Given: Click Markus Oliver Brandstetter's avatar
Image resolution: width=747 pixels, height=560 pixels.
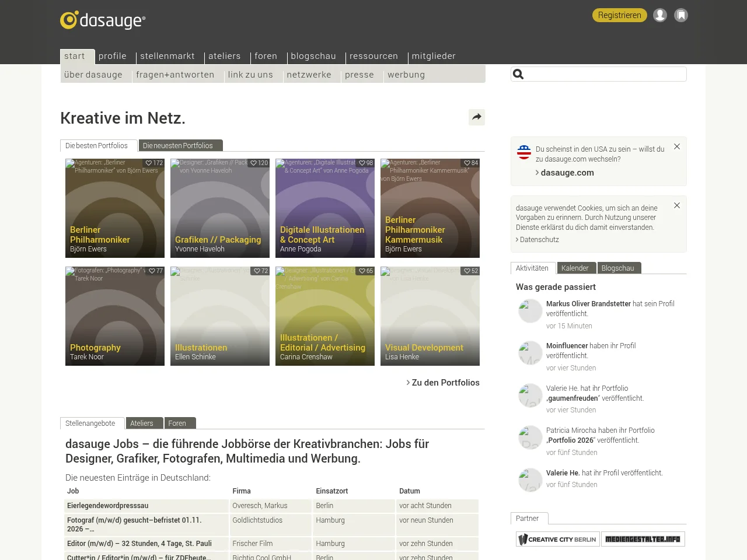Looking at the screenshot, I should (530, 311).
